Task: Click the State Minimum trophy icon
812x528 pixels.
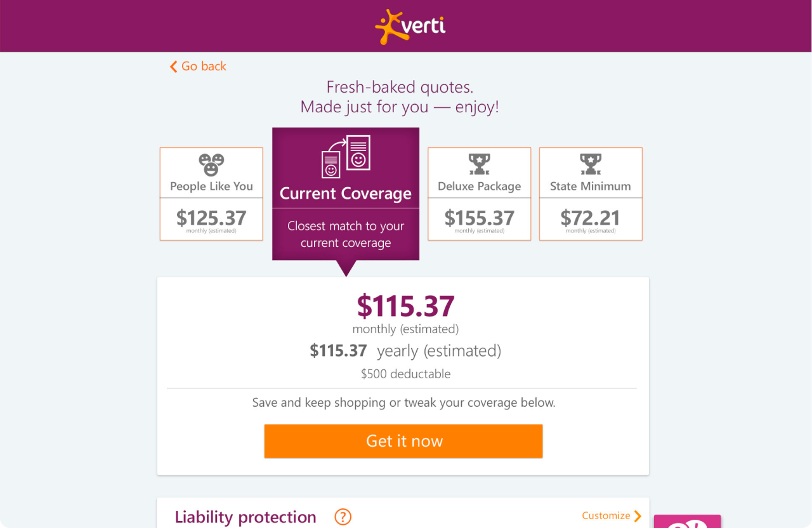Action: 591,164
